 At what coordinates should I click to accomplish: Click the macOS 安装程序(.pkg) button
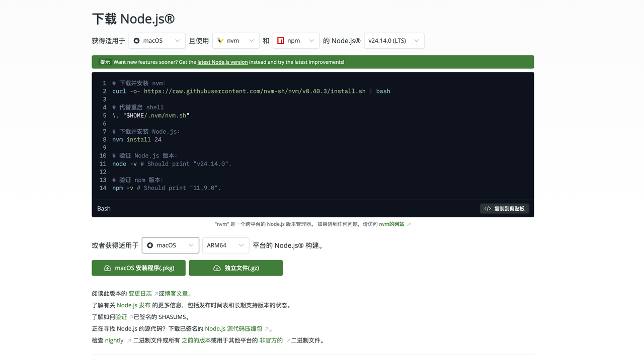pyautogui.click(x=138, y=268)
